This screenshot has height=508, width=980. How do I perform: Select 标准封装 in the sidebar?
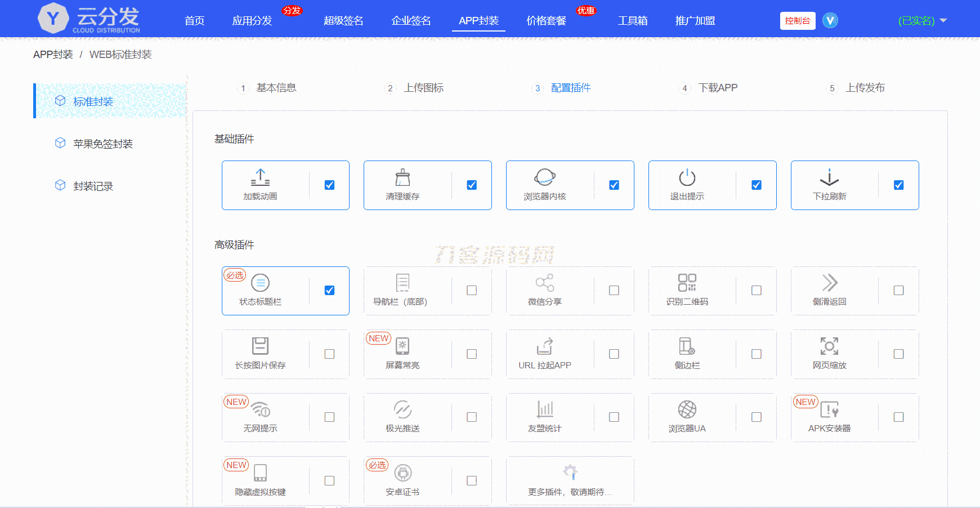tap(110, 101)
